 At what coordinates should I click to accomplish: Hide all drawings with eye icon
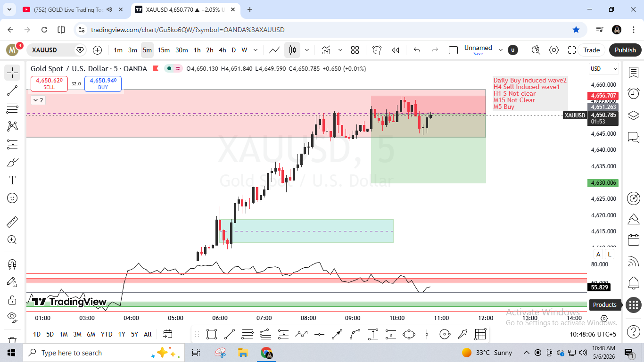[12, 316]
